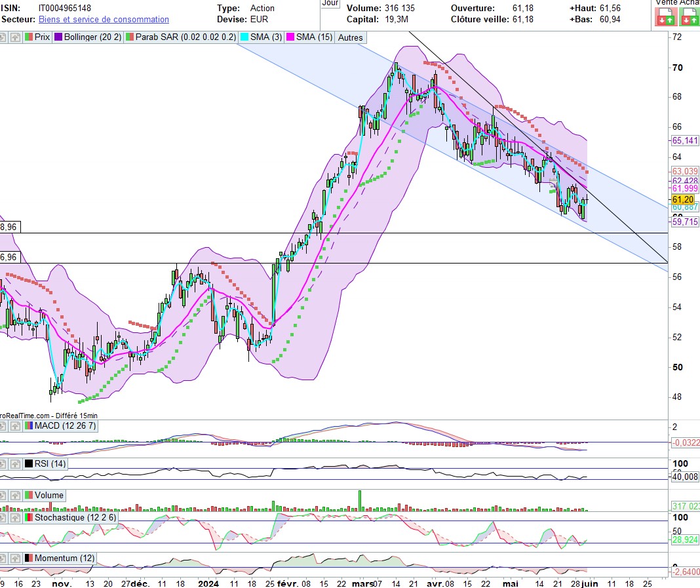Click the up-arrow icon beside the Stochastique label
700x588 pixels.
point(15,518)
